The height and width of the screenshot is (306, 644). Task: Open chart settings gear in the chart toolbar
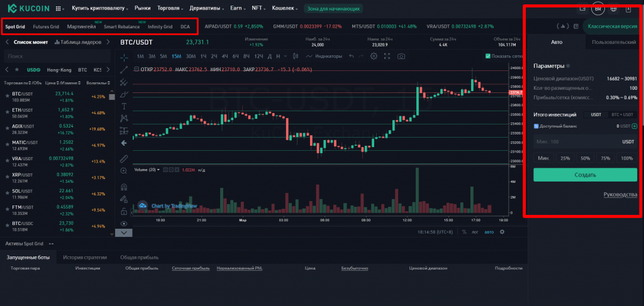(374, 56)
